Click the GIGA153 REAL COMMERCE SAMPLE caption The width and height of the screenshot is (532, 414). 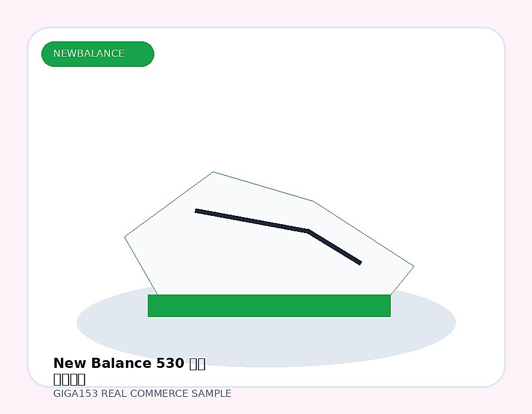[x=142, y=394]
